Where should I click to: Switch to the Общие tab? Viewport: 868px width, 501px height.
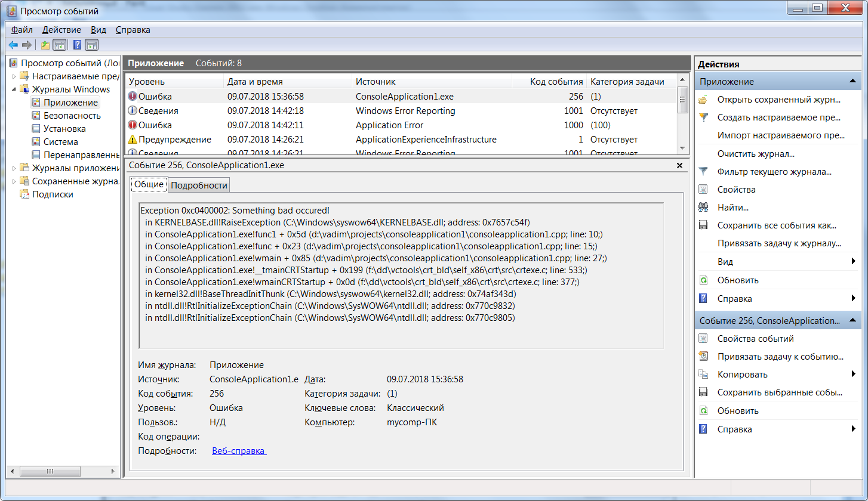click(149, 184)
